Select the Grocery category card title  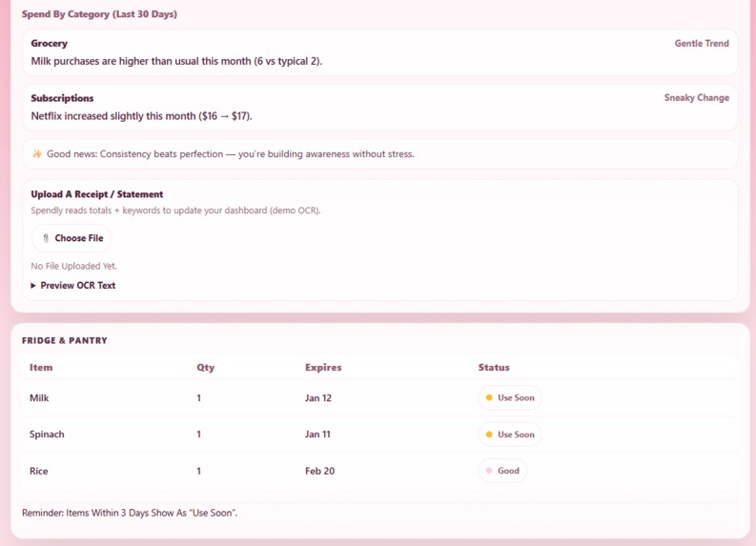pyautogui.click(x=50, y=44)
